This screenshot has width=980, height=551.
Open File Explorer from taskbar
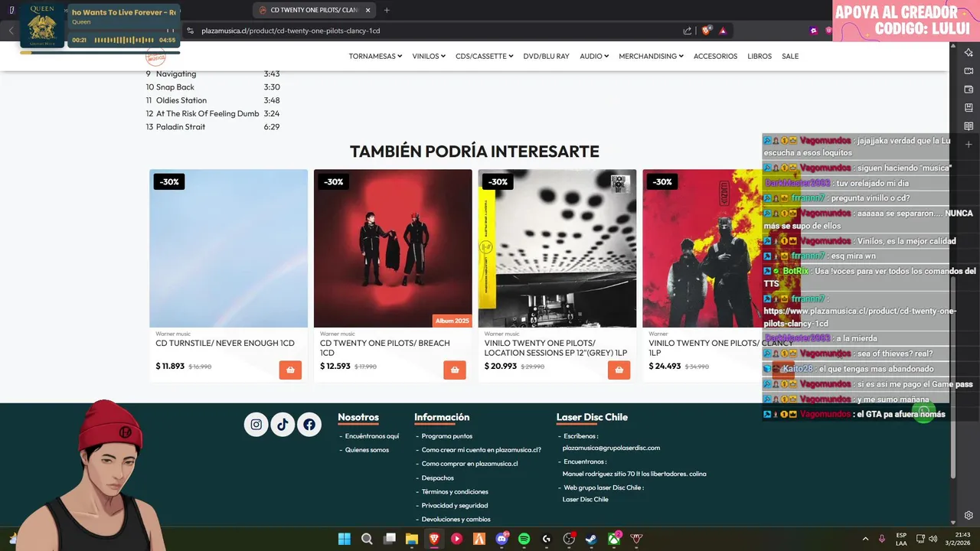412,539
